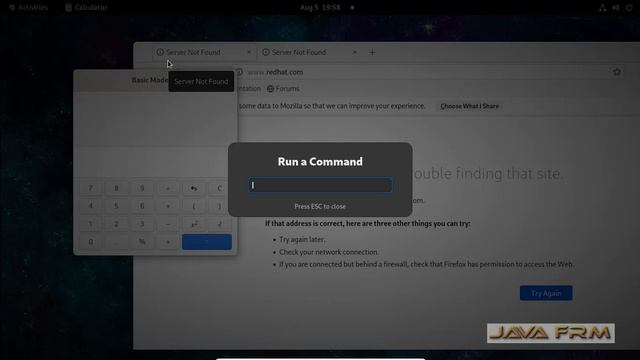Click the network status icon in top bar

coord(602,7)
